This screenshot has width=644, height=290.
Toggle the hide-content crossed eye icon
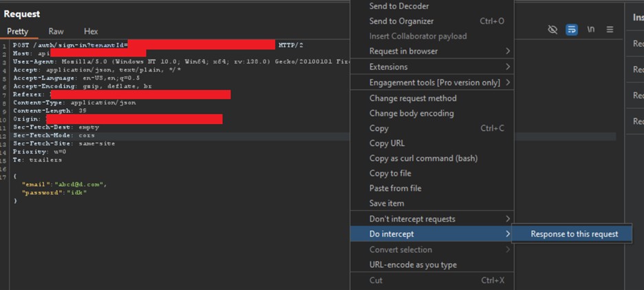(552, 30)
